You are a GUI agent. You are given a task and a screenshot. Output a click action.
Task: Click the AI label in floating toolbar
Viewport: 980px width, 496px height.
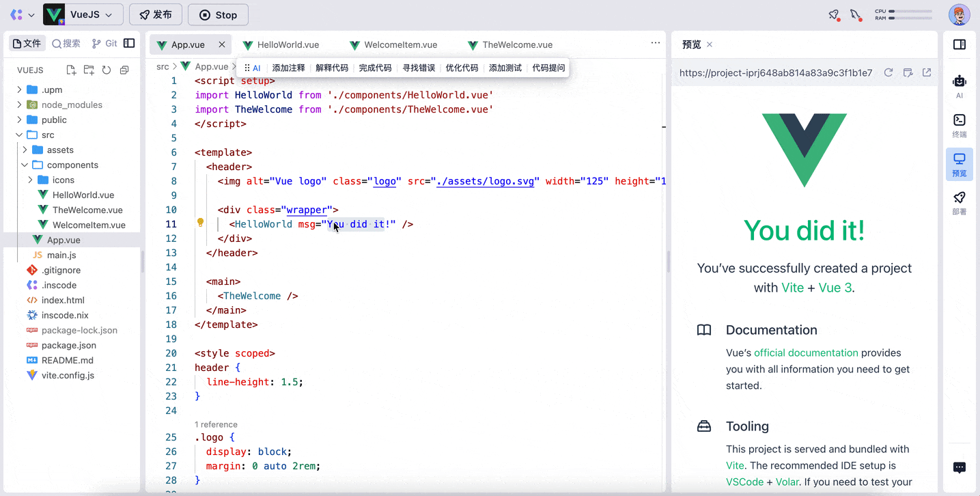tap(257, 68)
